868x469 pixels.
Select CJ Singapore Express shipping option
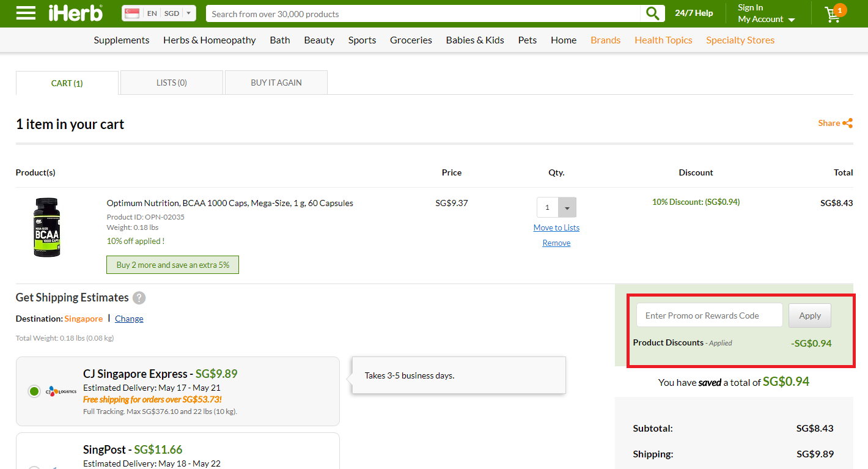pos(34,391)
